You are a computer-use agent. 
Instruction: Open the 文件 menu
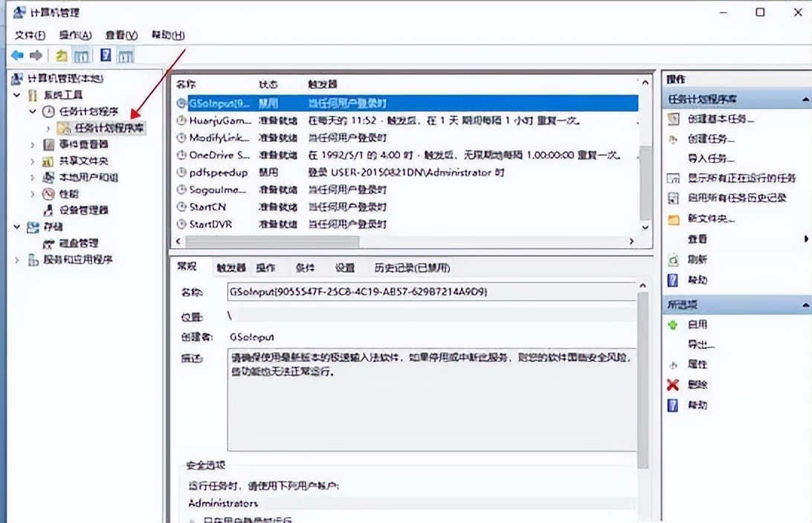(x=28, y=34)
